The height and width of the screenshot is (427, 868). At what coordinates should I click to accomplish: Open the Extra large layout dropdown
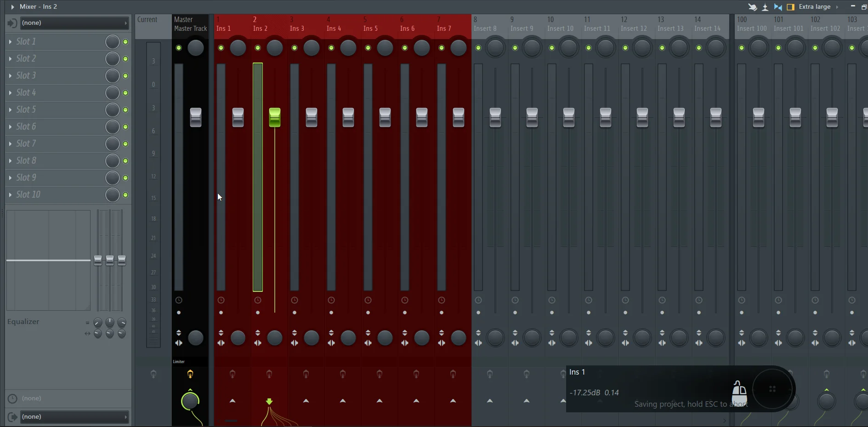click(818, 7)
